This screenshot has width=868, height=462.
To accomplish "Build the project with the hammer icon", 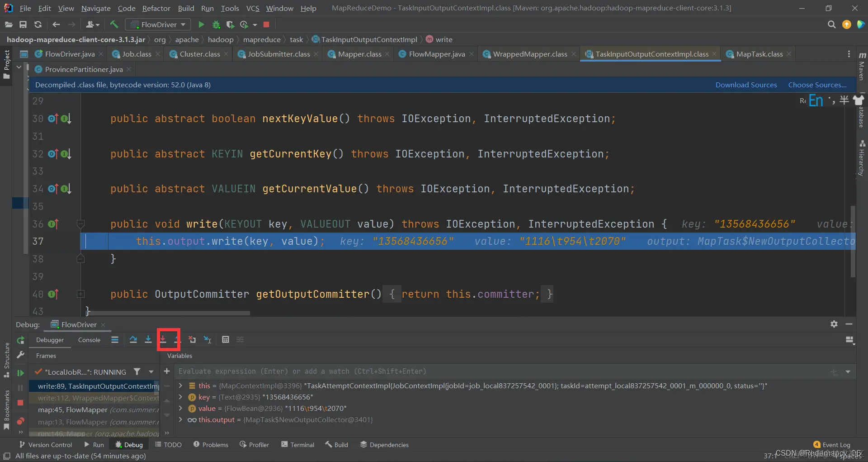I will (114, 24).
